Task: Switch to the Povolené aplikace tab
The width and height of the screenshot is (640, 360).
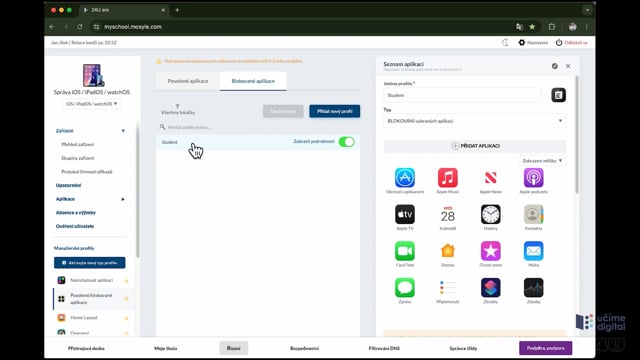Action: (x=188, y=81)
